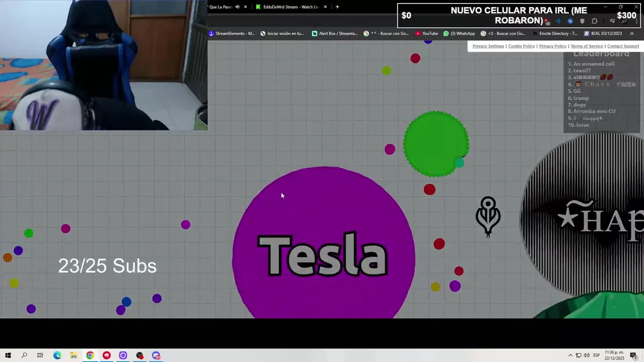The width and height of the screenshot is (644, 362).
Task: Click leaderboard entry 'GG'
Action: click(x=575, y=91)
